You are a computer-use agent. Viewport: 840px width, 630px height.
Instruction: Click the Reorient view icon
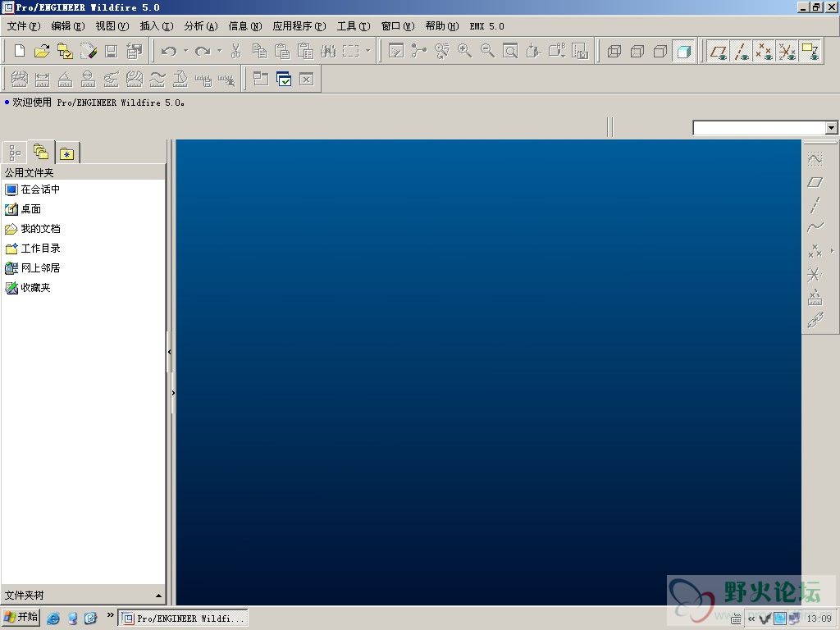533,51
